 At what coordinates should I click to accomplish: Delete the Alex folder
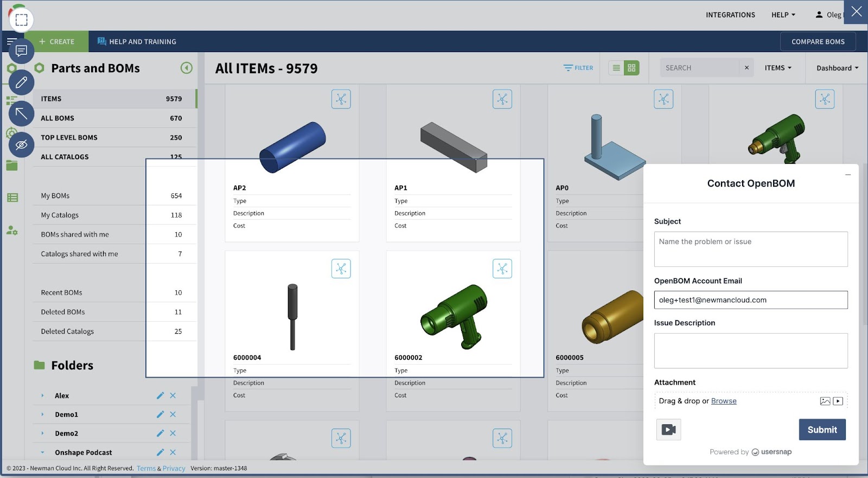point(173,396)
